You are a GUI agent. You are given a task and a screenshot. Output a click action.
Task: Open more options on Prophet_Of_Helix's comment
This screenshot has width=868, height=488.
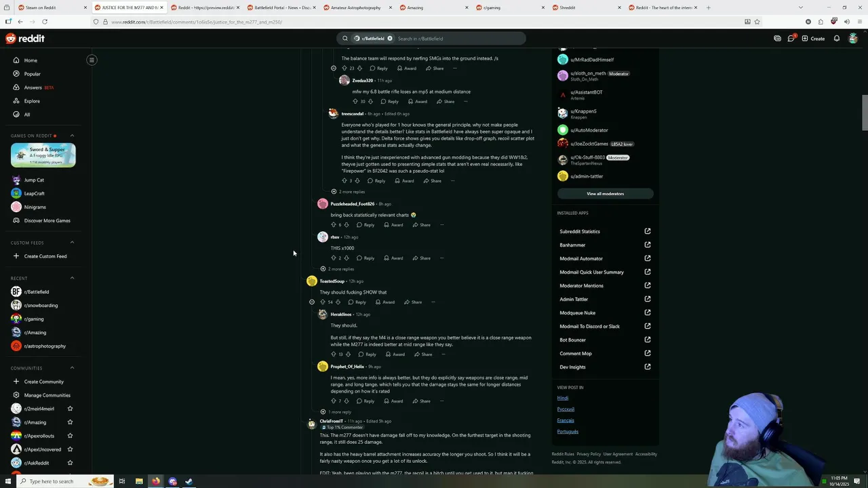click(442, 401)
